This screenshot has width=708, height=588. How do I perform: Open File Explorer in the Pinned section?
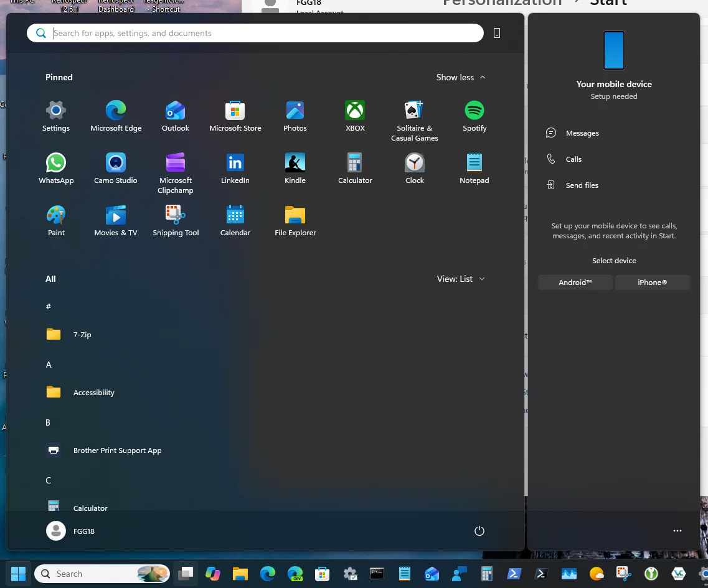(x=295, y=221)
